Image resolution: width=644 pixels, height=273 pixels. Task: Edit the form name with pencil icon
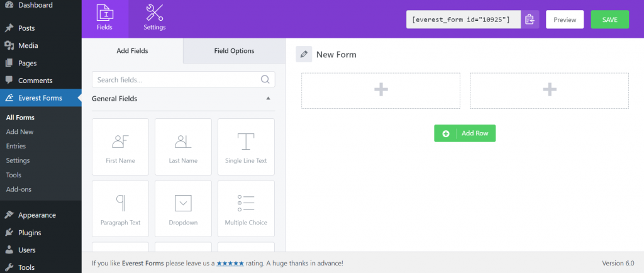pos(304,54)
